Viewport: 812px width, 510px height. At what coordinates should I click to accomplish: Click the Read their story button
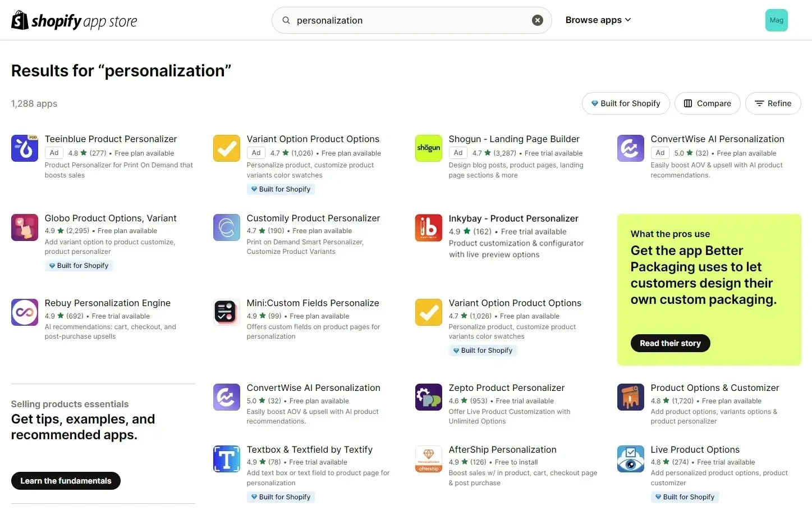669,343
